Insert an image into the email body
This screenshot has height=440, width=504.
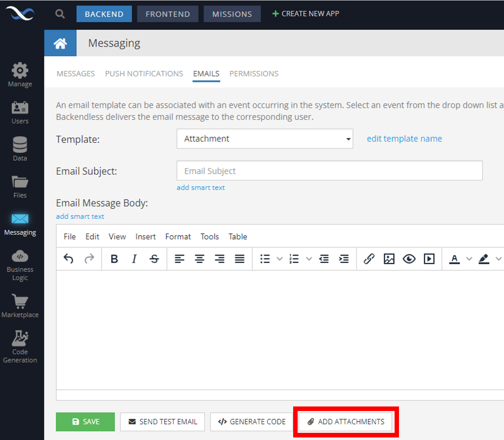pyautogui.click(x=389, y=259)
